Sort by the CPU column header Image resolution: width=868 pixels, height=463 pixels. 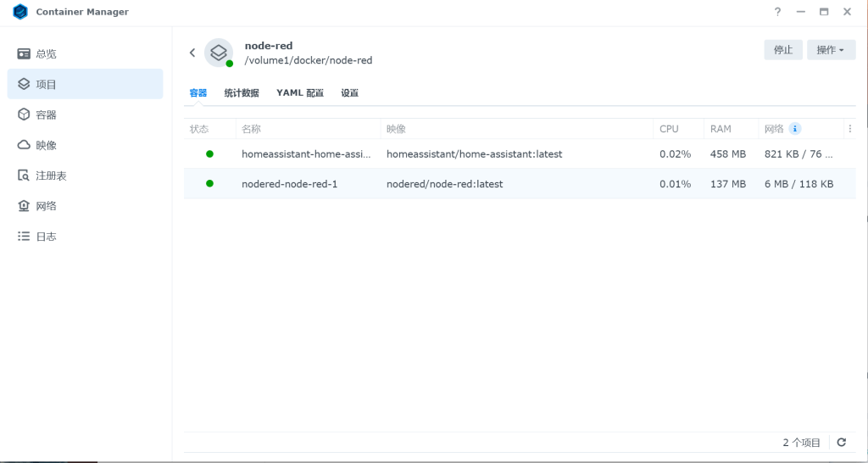coord(679,129)
